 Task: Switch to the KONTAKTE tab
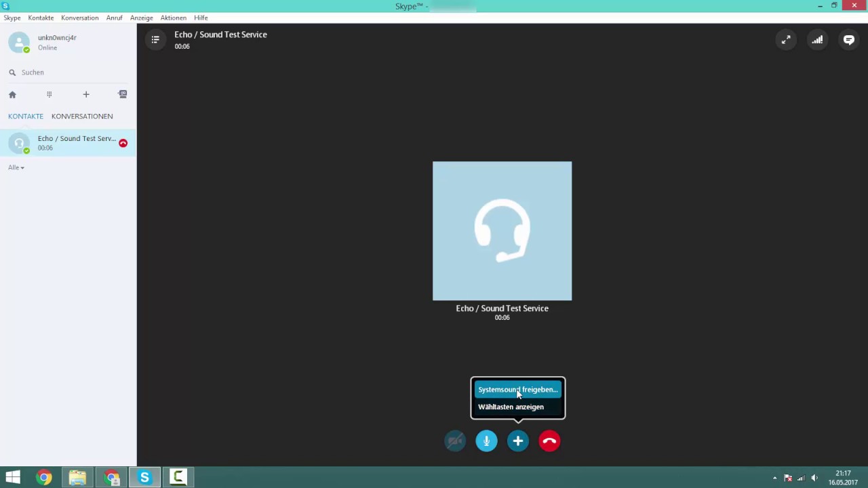tap(26, 116)
